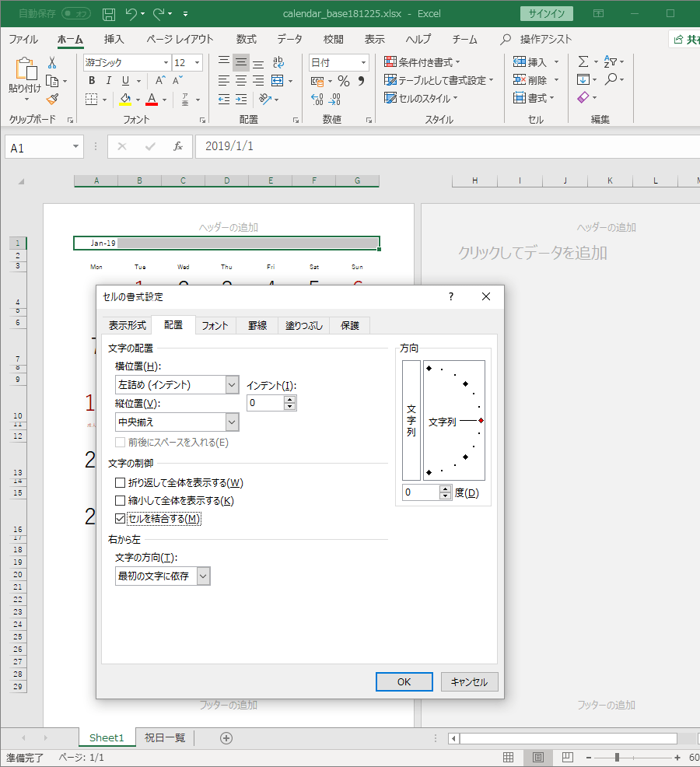Switch to Page Break Preview view icon

567,757
